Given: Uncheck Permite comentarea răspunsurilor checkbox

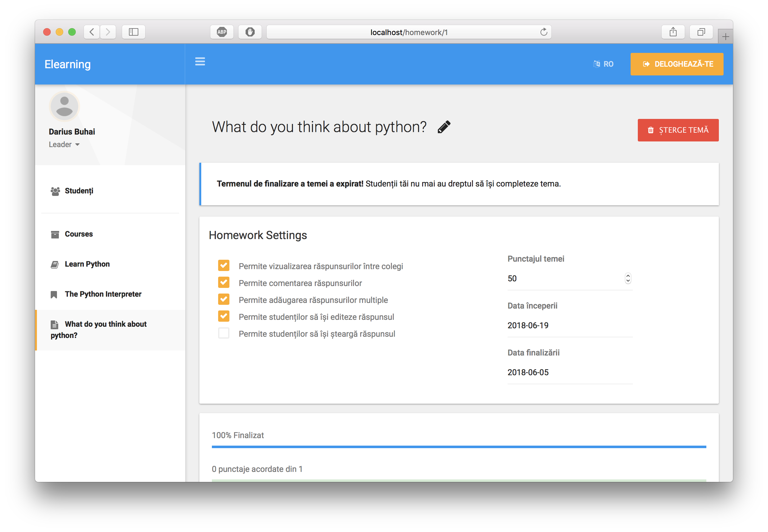Looking at the screenshot, I should click(224, 282).
